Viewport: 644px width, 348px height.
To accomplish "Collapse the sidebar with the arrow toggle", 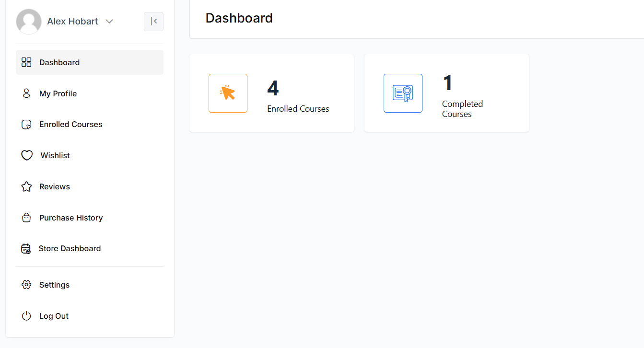I will [x=153, y=21].
